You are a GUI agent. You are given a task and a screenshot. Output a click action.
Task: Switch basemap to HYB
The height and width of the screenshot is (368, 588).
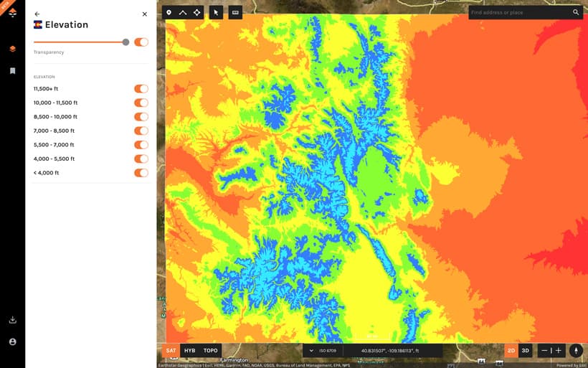pyautogui.click(x=190, y=350)
